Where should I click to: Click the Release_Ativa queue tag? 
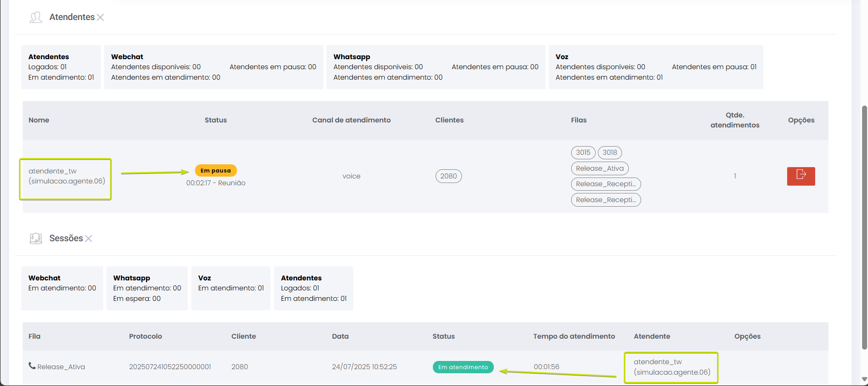click(599, 168)
